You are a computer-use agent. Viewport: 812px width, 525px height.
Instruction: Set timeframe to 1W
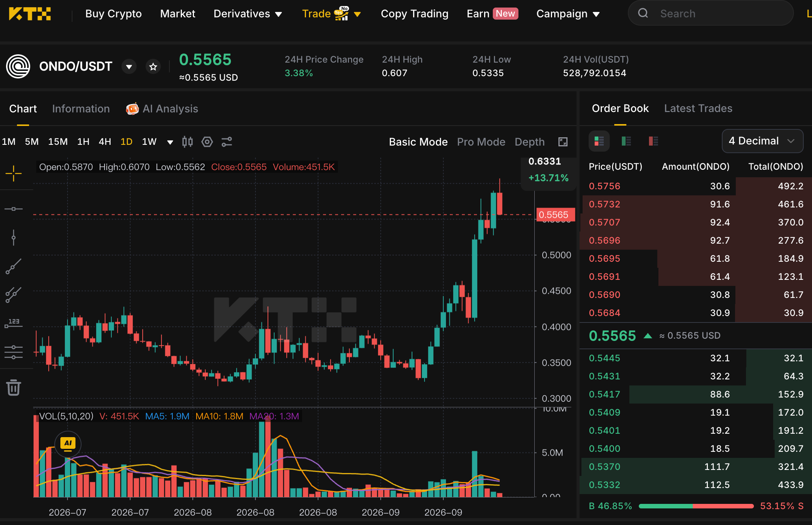149,142
